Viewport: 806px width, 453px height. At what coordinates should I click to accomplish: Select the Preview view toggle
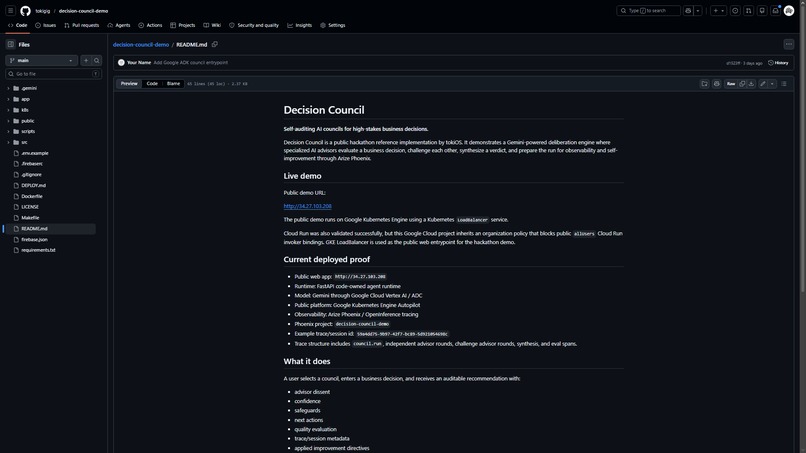129,84
